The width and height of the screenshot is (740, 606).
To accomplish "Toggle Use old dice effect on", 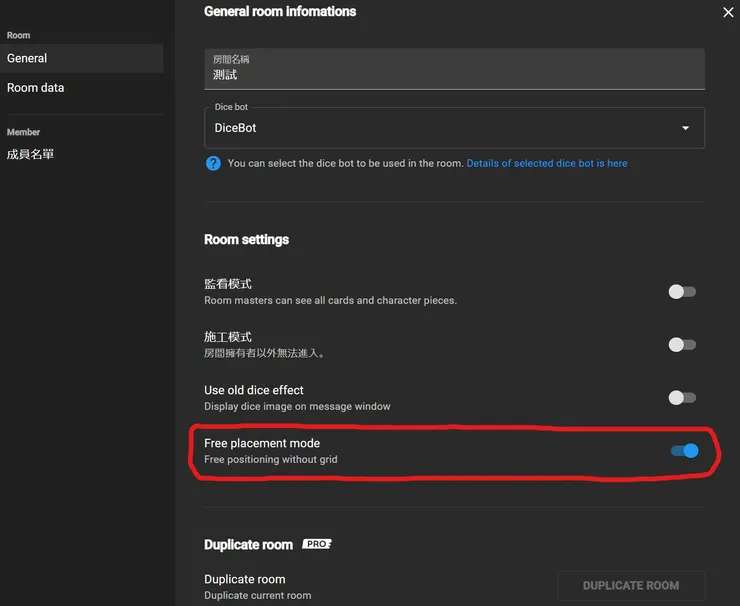I will [x=682, y=398].
